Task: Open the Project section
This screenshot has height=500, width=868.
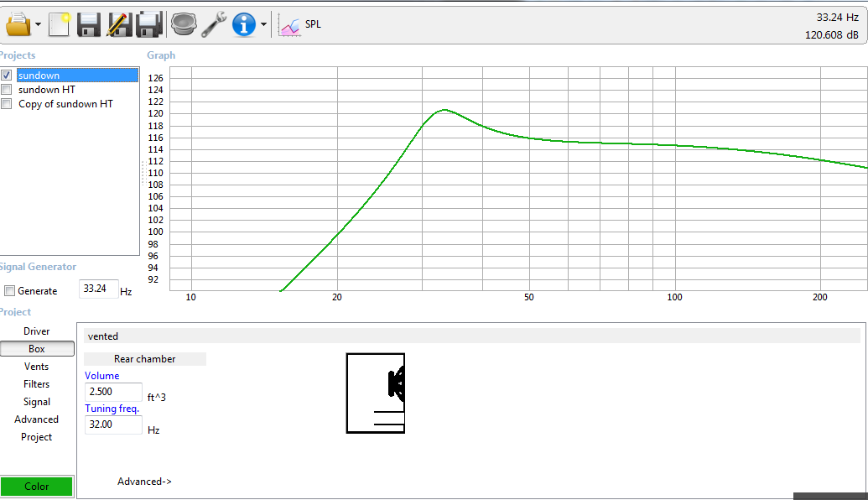Action: (x=37, y=437)
